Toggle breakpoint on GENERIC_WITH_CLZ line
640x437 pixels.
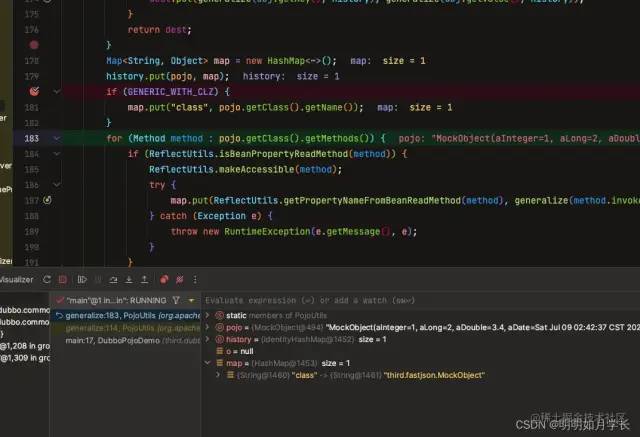pyautogui.click(x=34, y=91)
